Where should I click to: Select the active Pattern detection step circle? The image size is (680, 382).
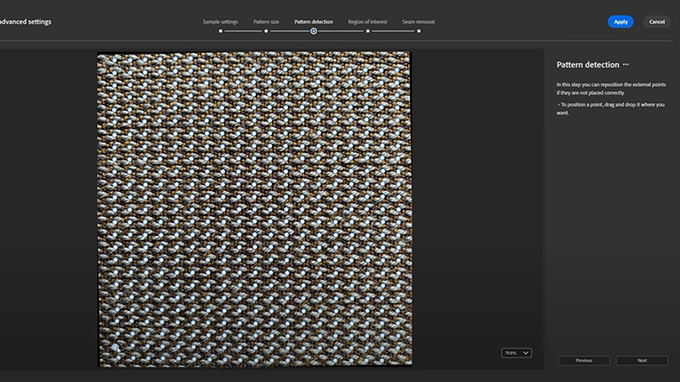point(314,31)
